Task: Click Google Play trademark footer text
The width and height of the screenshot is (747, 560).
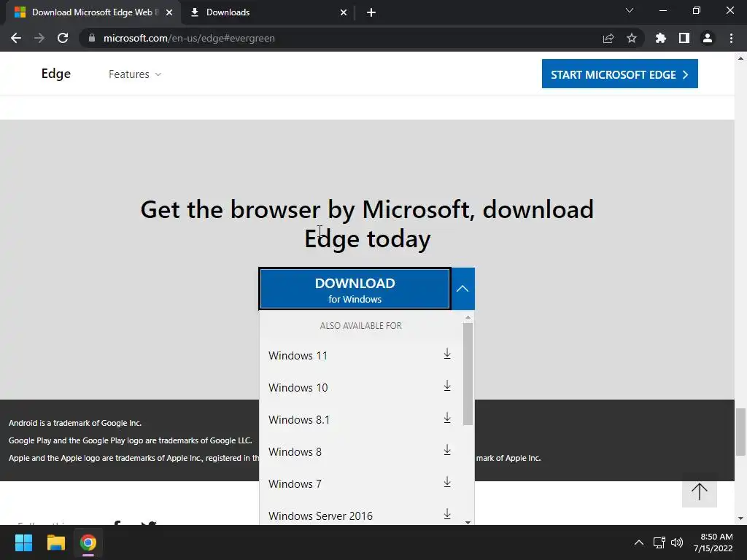Action: [x=130, y=440]
